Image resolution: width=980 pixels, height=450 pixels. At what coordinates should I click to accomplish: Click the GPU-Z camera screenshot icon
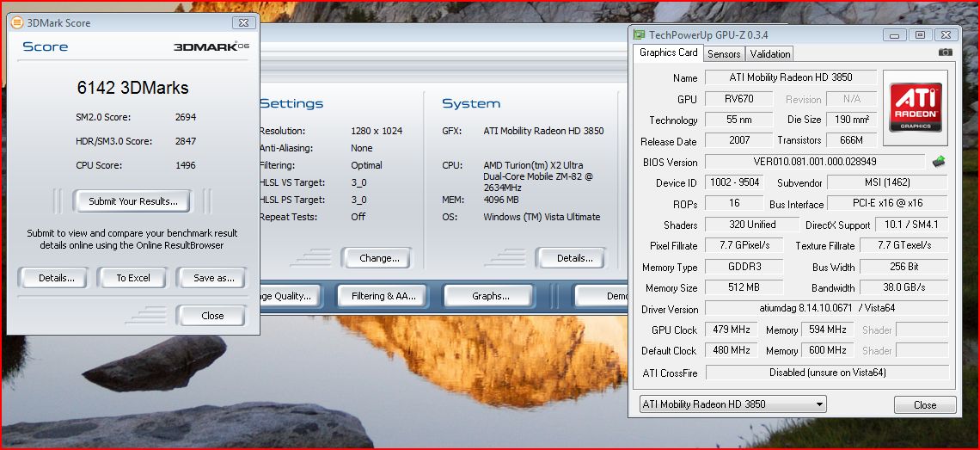coord(945,52)
